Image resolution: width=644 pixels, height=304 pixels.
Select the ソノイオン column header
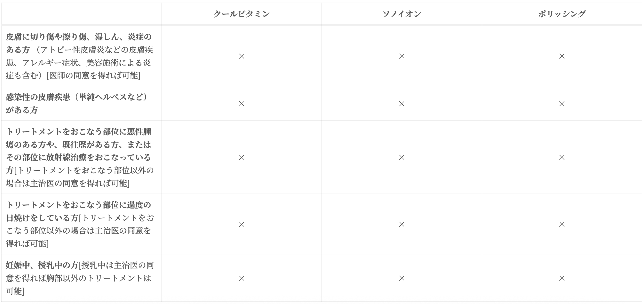pyautogui.click(x=401, y=14)
